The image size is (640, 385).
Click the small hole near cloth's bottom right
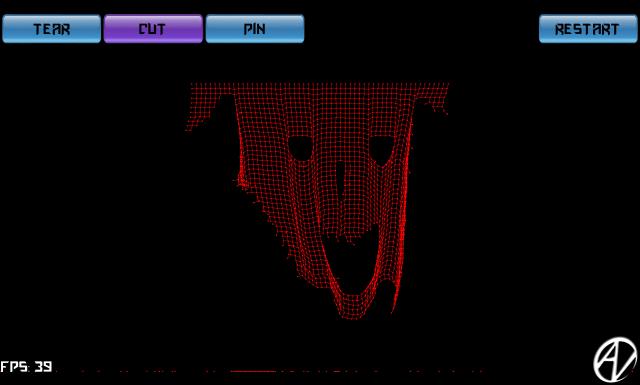tap(387, 296)
